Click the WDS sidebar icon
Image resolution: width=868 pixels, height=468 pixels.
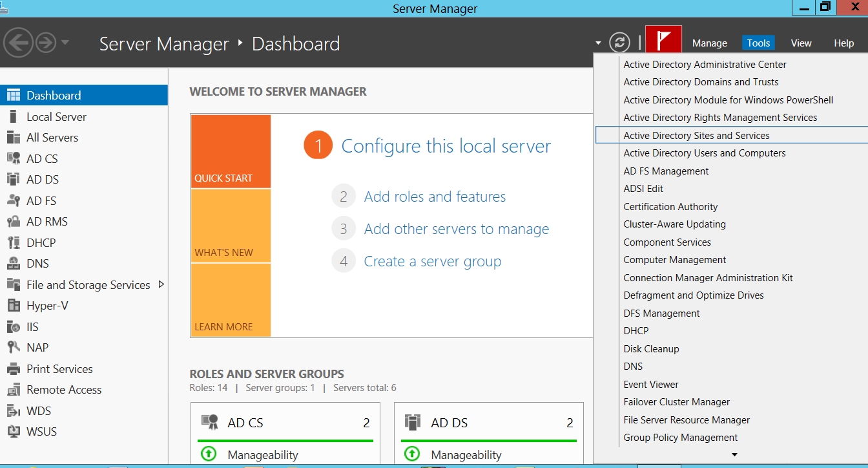[x=14, y=411]
